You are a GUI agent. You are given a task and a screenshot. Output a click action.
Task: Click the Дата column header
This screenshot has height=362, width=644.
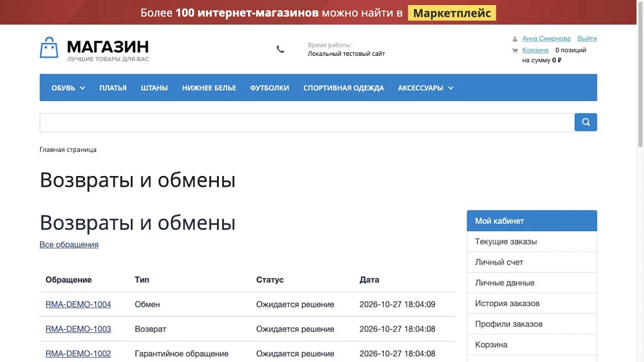click(x=369, y=280)
